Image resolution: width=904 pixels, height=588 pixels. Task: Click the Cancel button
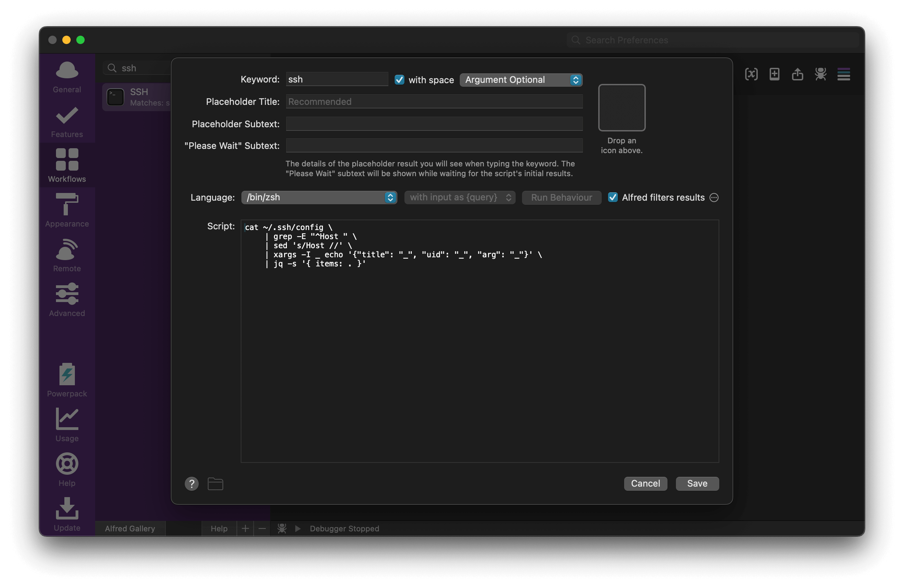pyautogui.click(x=645, y=483)
